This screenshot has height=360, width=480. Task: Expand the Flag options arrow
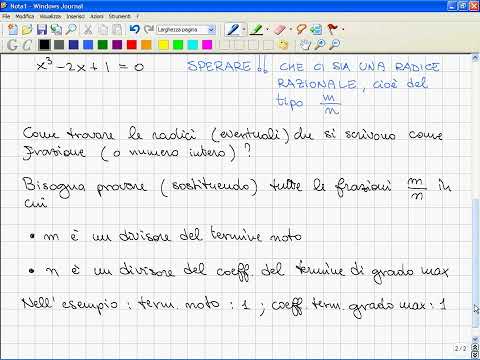(343, 30)
